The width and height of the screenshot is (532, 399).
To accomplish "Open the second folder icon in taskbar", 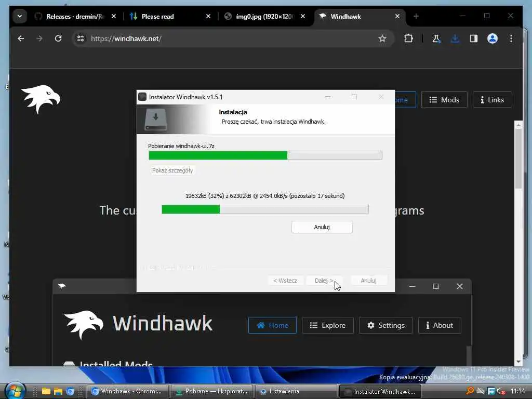I will (x=58, y=391).
